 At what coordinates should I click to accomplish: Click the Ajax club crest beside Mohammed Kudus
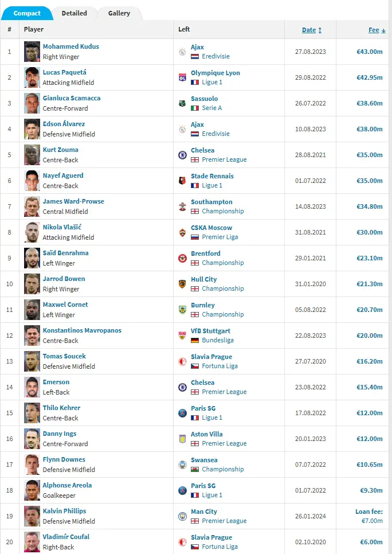tap(182, 52)
